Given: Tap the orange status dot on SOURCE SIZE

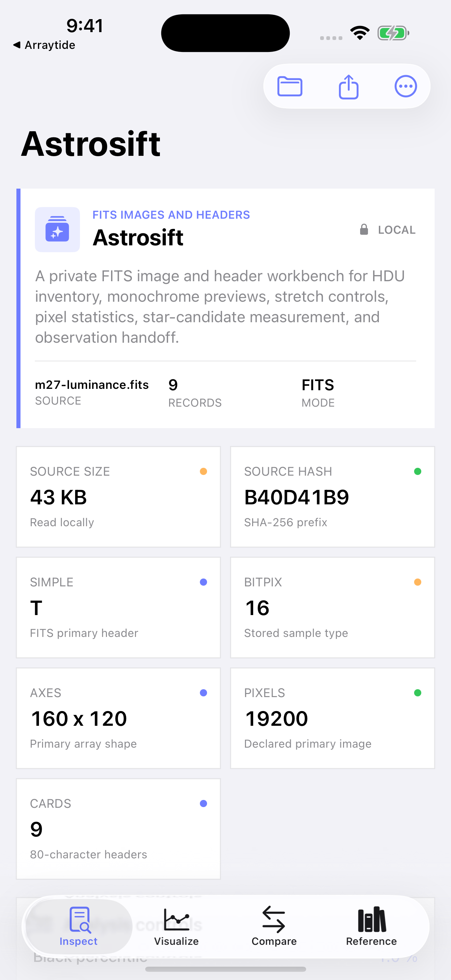Looking at the screenshot, I should point(203,471).
